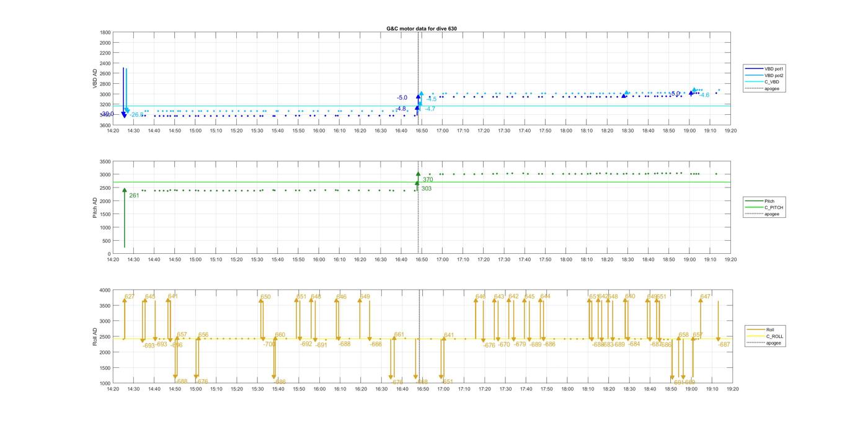Click the 'VBD AD' y-axis label

click(95, 78)
